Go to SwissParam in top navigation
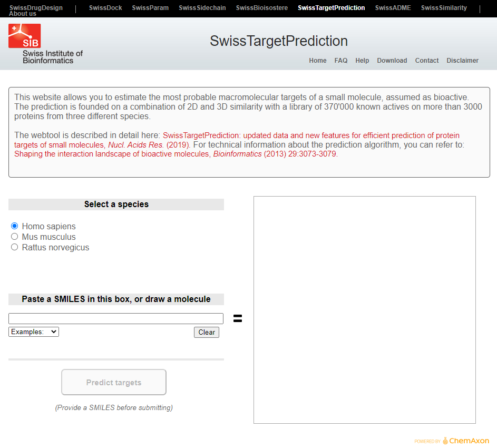Image resolution: width=497 pixels, height=448 pixels. point(150,7)
